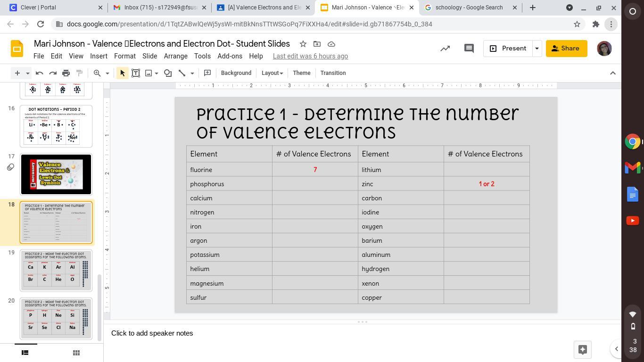
Task: Open the Slide menu
Action: (150, 56)
